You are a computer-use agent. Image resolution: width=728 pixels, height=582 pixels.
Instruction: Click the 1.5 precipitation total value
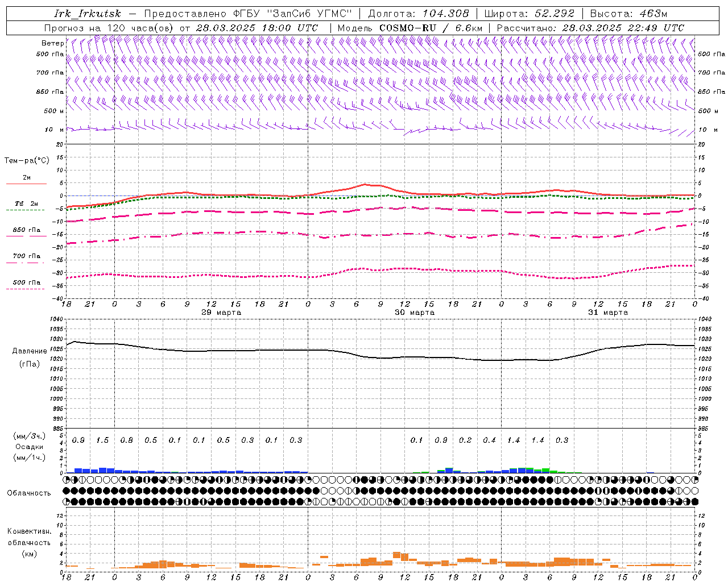tap(102, 440)
